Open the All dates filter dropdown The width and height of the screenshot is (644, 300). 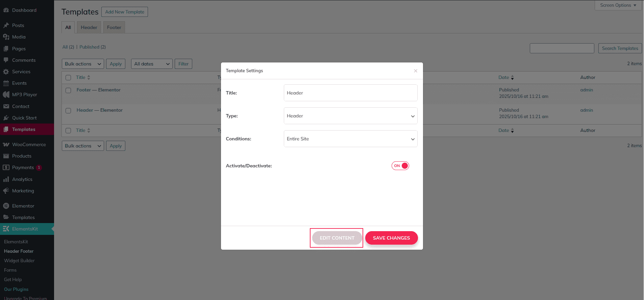pos(152,64)
